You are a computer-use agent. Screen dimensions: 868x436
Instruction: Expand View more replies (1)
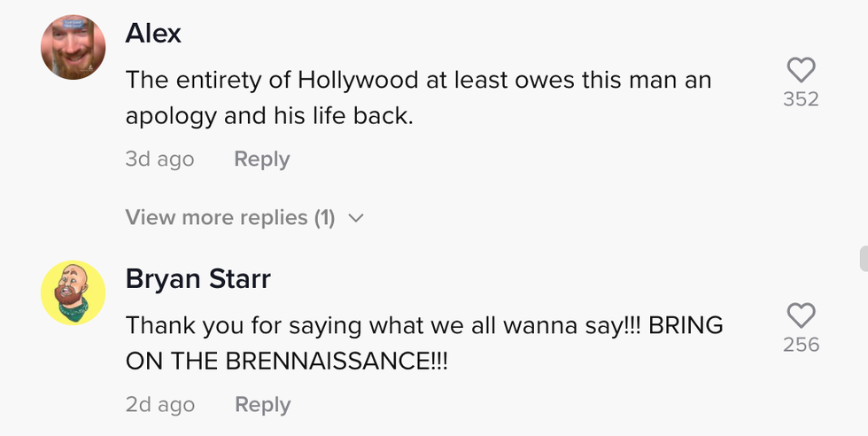pyautogui.click(x=230, y=218)
